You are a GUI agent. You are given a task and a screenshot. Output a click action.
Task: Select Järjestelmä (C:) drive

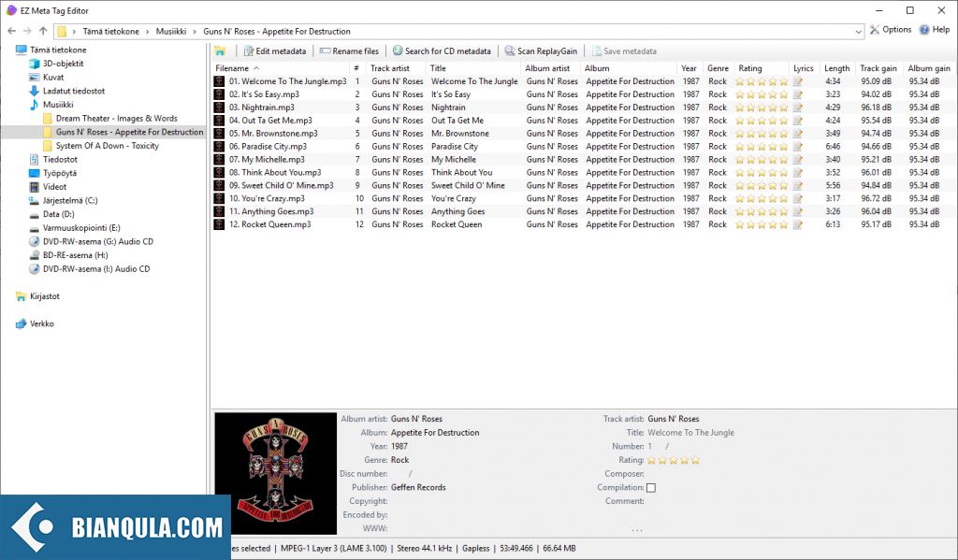tap(70, 200)
